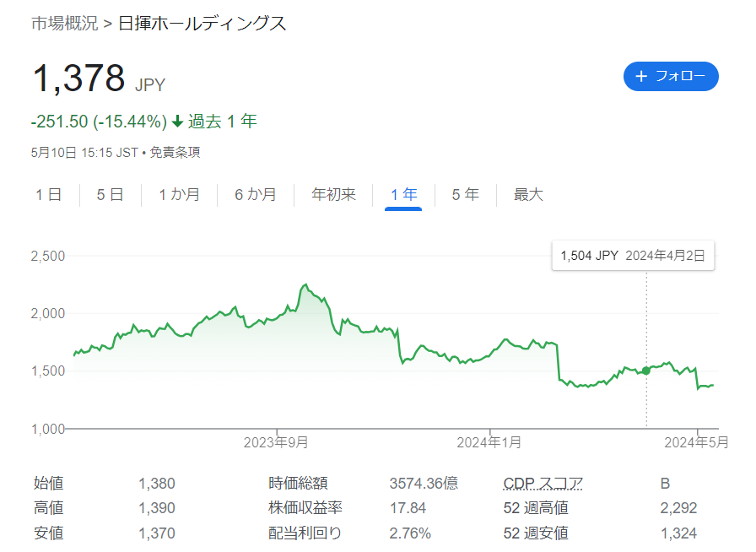The width and height of the screenshot is (756, 552).
Task: Click the -251.50 (-15.44%) change text
Action: [x=99, y=121]
